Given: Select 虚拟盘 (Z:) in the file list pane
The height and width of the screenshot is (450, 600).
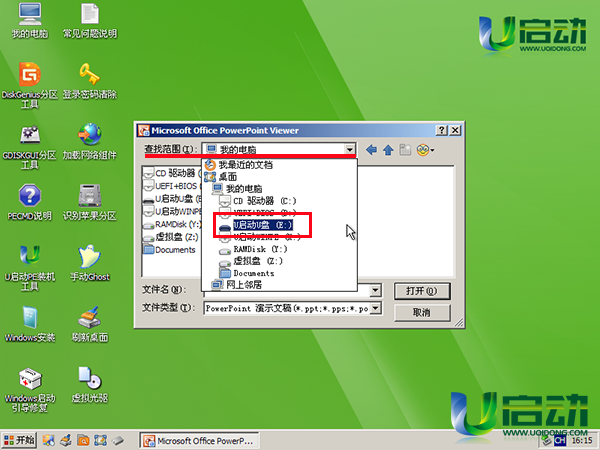Looking at the screenshot, I should (171, 237).
